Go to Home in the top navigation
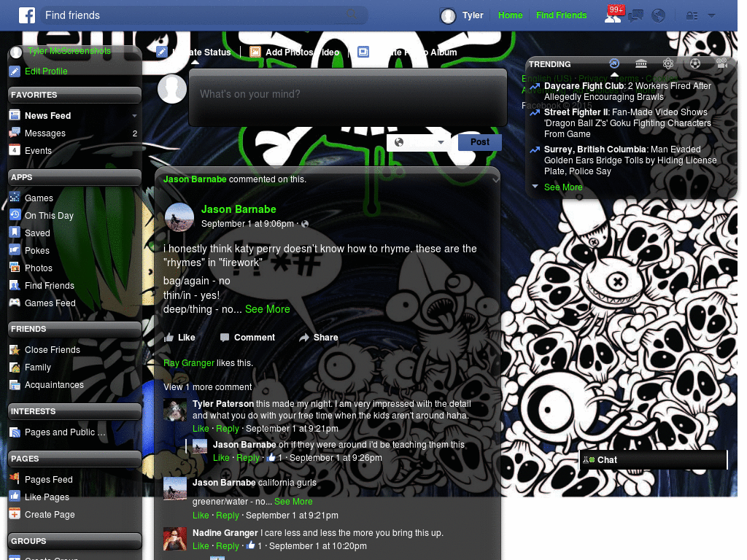Screen dimensions: 747x560 click(510, 15)
